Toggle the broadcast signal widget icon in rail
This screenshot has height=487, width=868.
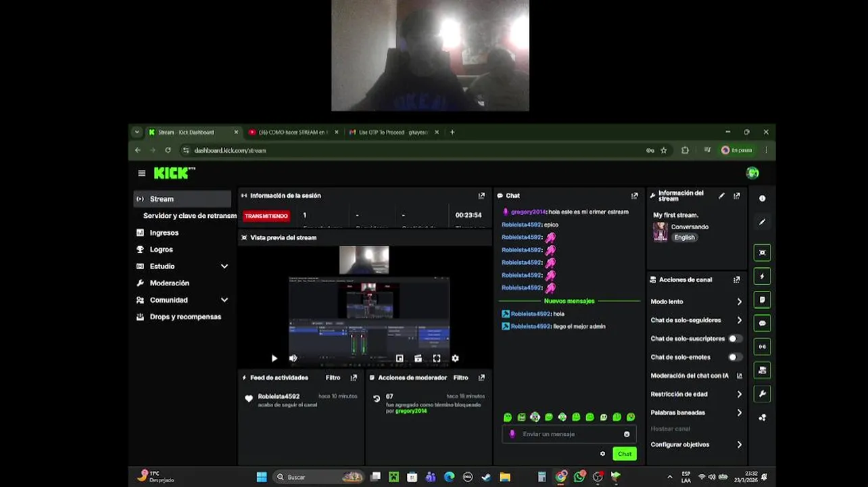[x=762, y=346]
